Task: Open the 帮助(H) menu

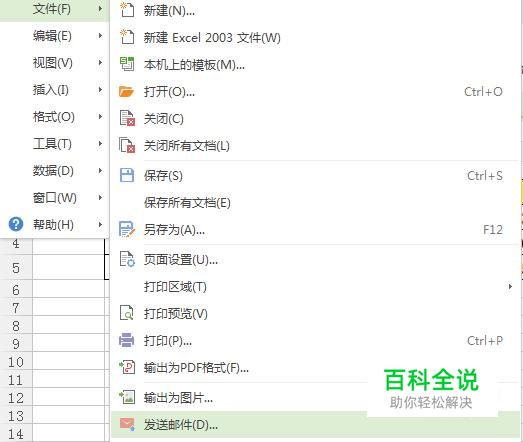Action: [54, 225]
